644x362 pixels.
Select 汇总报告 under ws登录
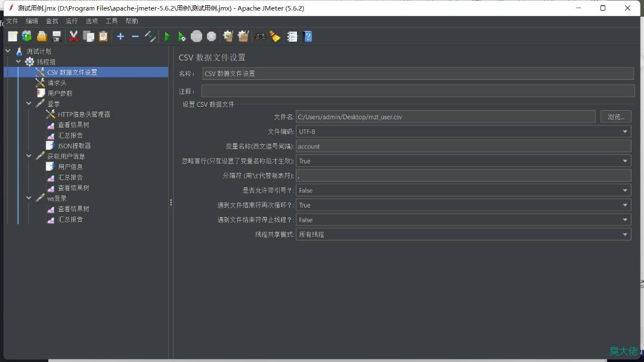70,219
